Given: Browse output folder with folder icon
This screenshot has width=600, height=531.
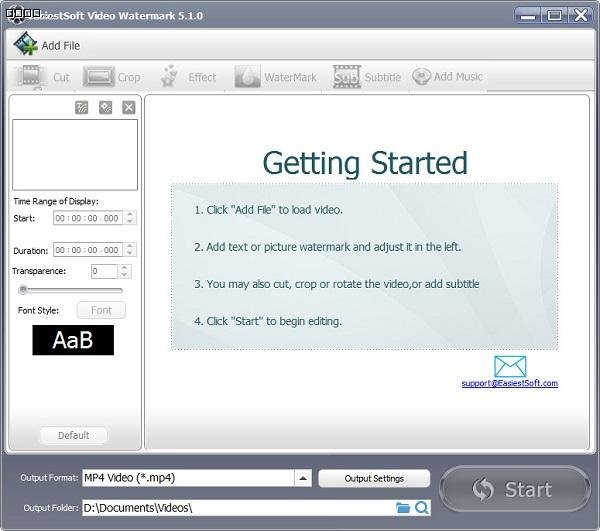Looking at the screenshot, I should 403,508.
